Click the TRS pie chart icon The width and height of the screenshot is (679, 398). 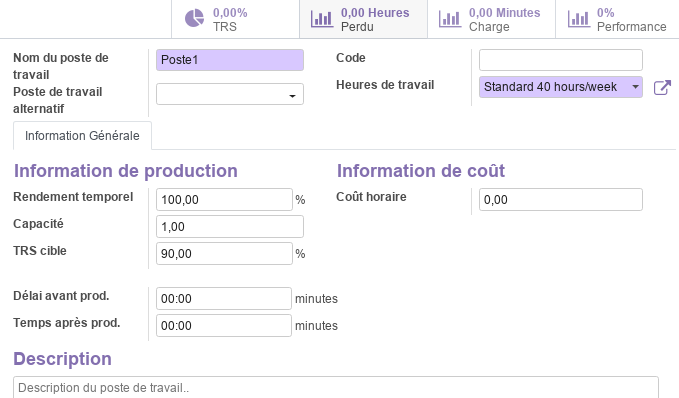tap(194, 19)
